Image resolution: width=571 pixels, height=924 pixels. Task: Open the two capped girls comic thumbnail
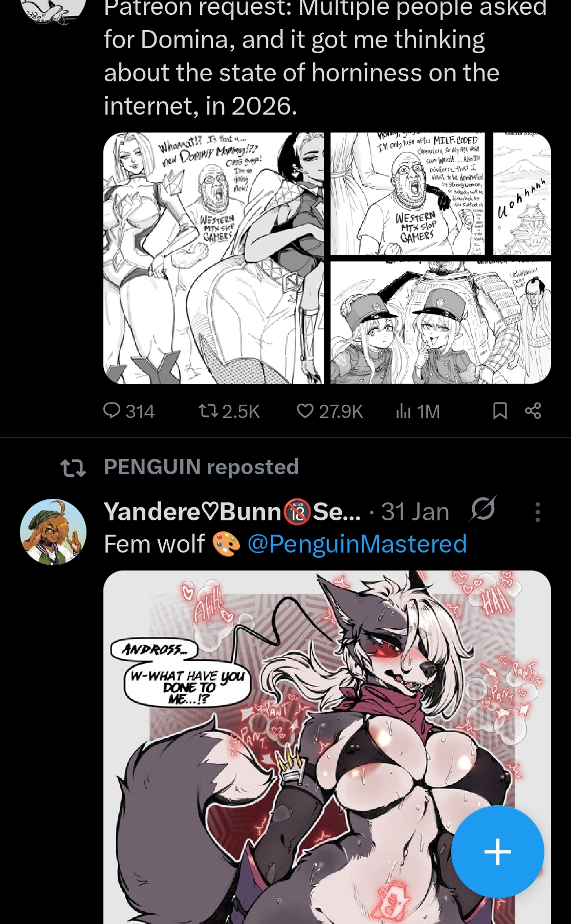(441, 322)
